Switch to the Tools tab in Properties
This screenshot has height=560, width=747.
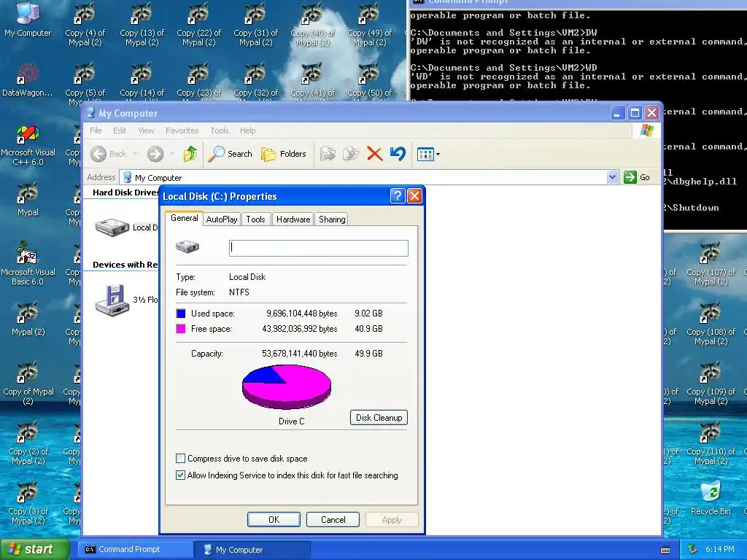[255, 219]
